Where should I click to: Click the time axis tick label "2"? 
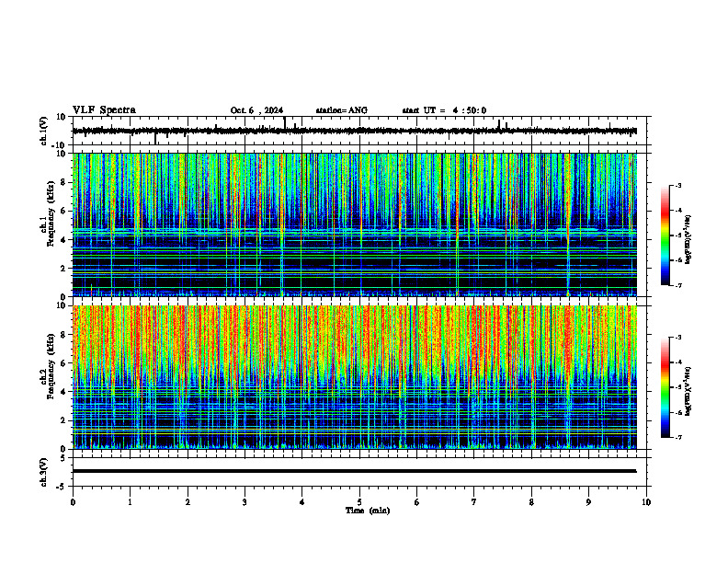(188, 502)
